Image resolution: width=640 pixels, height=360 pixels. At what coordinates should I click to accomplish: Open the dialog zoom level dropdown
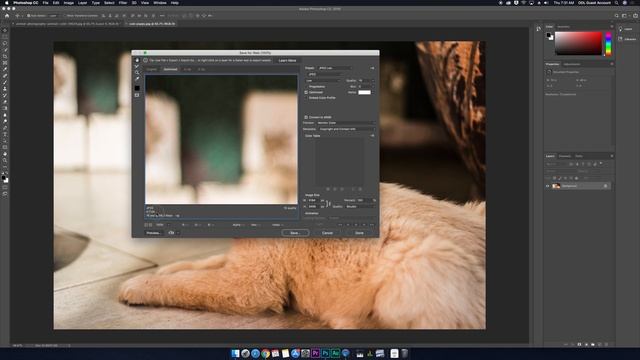[162, 225]
